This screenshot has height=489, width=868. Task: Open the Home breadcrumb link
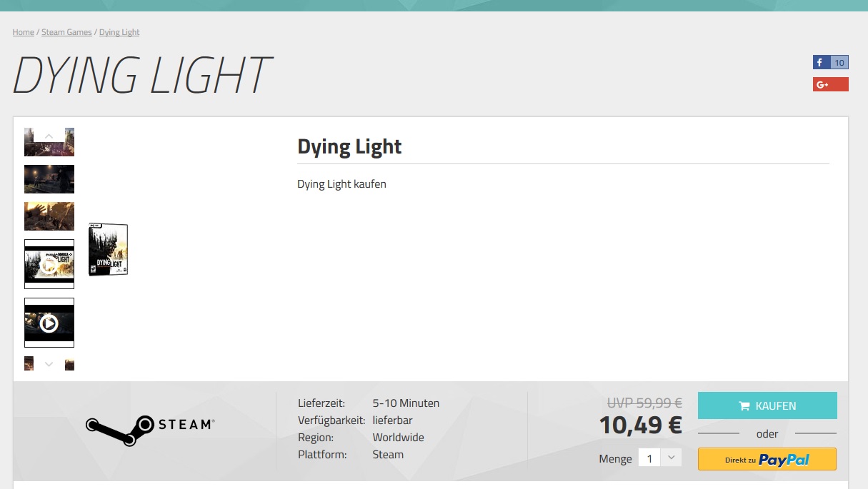point(24,32)
